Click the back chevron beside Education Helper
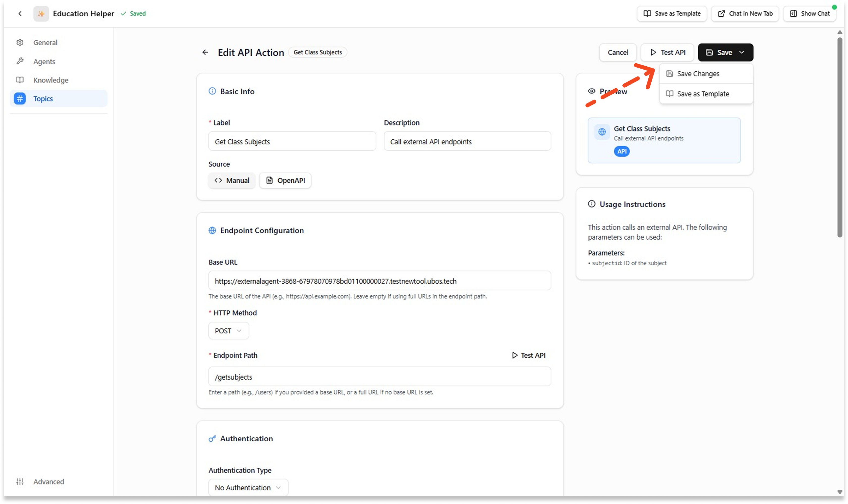The width and height of the screenshot is (848, 504). pos(20,14)
